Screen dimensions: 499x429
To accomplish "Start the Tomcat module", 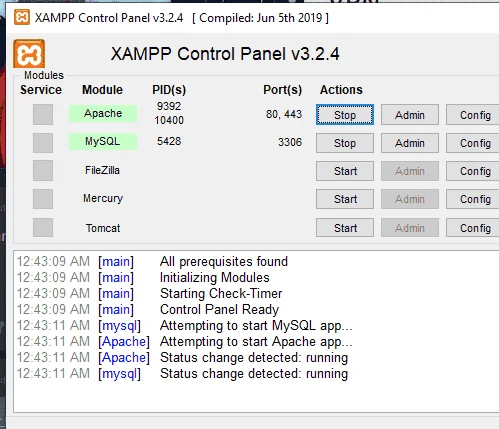I will coord(345,228).
